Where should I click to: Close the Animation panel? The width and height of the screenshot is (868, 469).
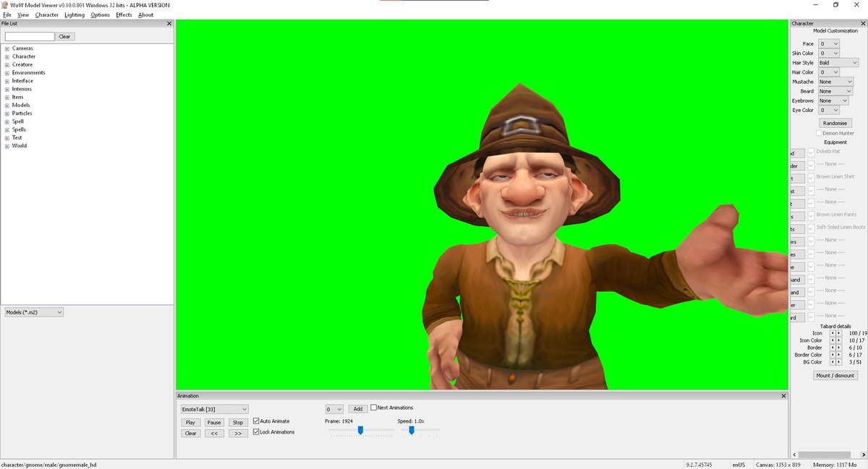tap(783, 396)
